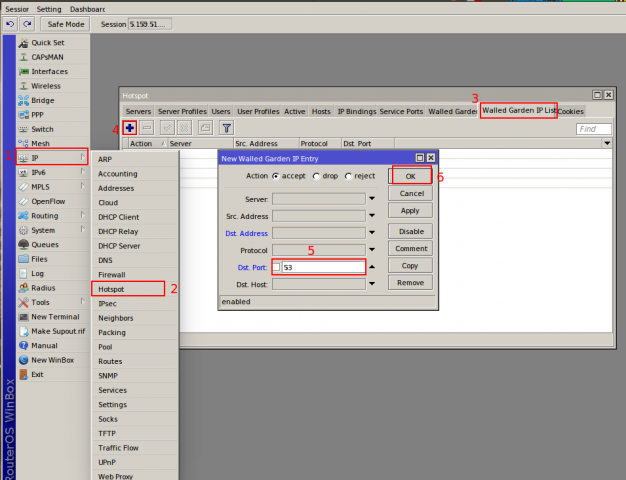Click the Filter funnel icon
626x480 pixels.
tap(226, 128)
